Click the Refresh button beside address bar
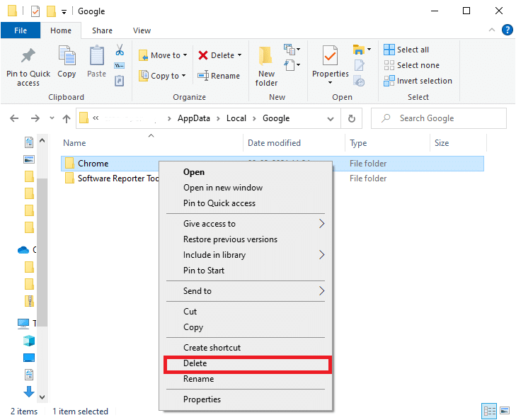The width and height of the screenshot is (516, 420). click(x=351, y=118)
